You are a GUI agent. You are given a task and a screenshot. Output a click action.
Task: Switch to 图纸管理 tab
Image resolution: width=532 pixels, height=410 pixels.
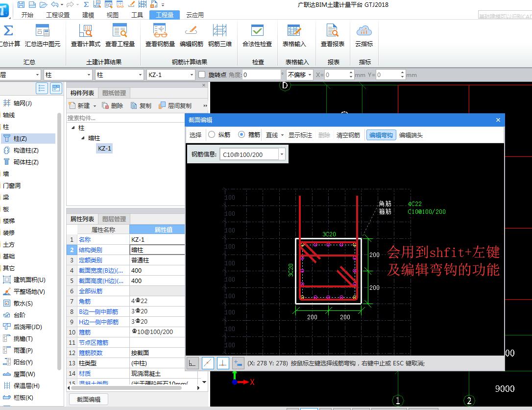(114, 93)
